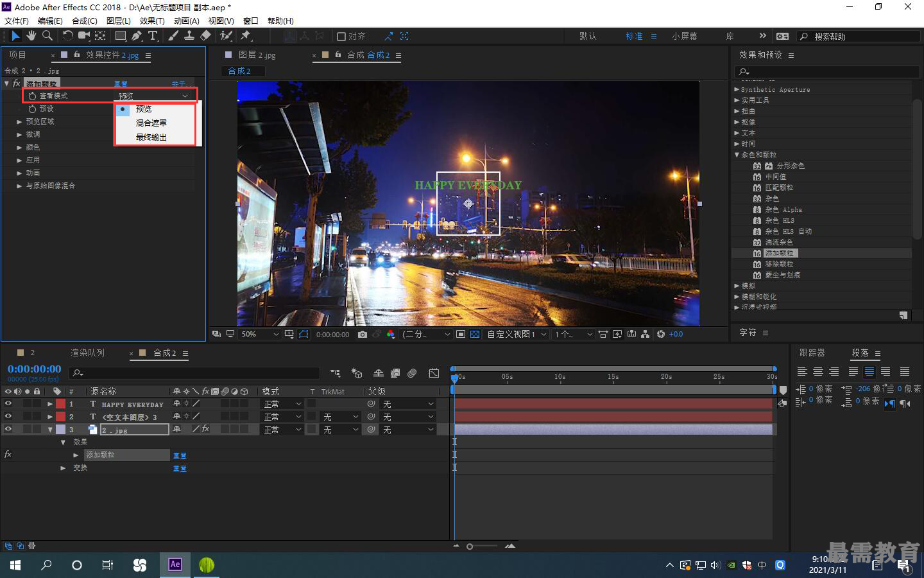Select the Horizontal Type tool
Viewport: 924px width, 578px height.
click(153, 36)
